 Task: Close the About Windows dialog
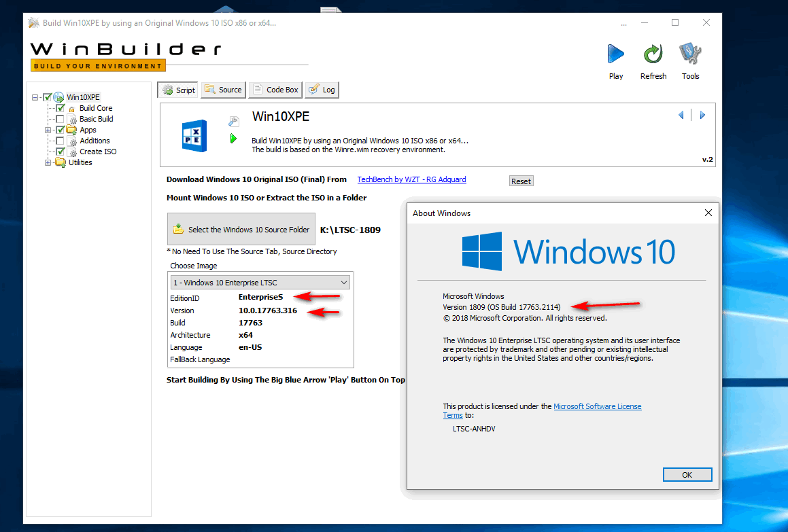click(708, 213)
